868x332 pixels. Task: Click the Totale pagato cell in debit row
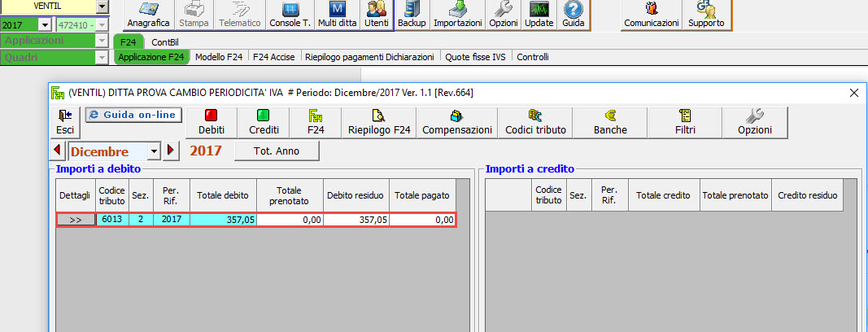pos(423,220)
